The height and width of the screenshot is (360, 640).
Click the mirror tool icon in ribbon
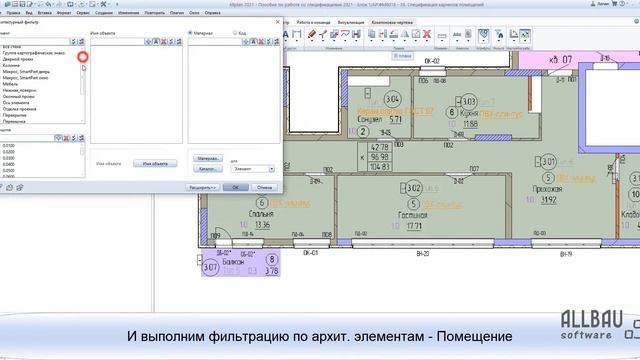point(404,34)
